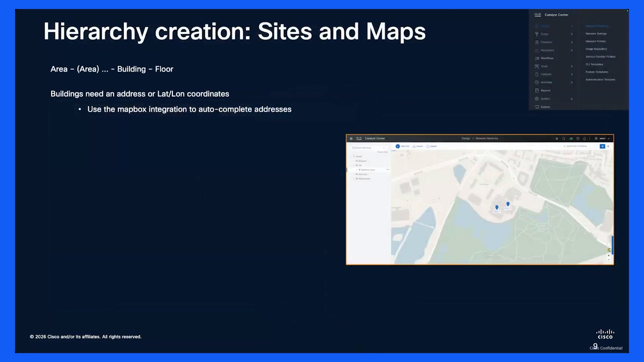644x362 pixels.
Task: Open the Workflows menu item
Action: click(547, 58)
